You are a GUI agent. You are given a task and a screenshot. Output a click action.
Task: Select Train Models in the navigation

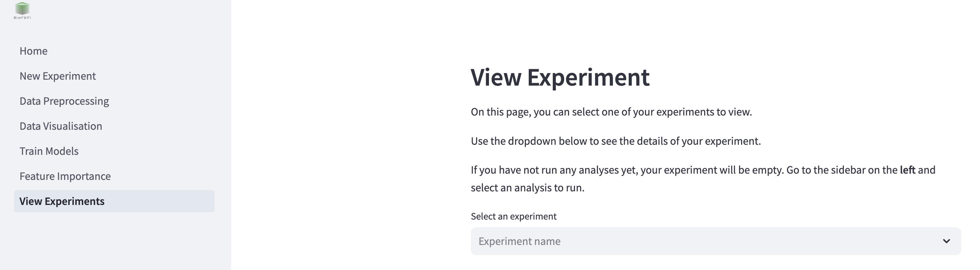coord(49,151)
